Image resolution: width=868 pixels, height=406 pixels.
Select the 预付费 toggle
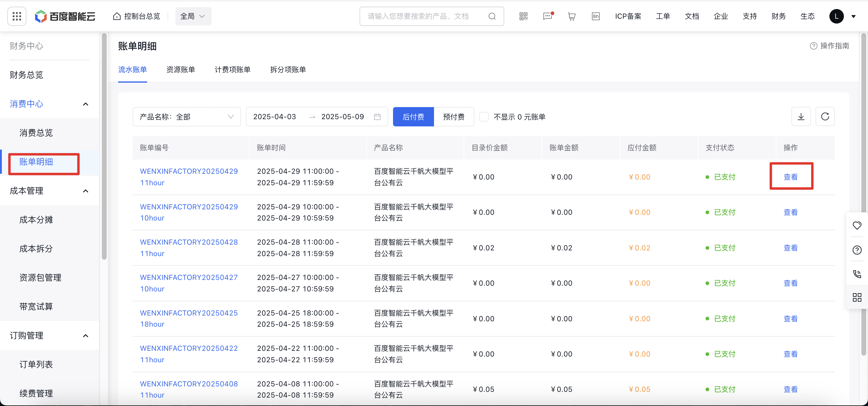click(454, 117)
